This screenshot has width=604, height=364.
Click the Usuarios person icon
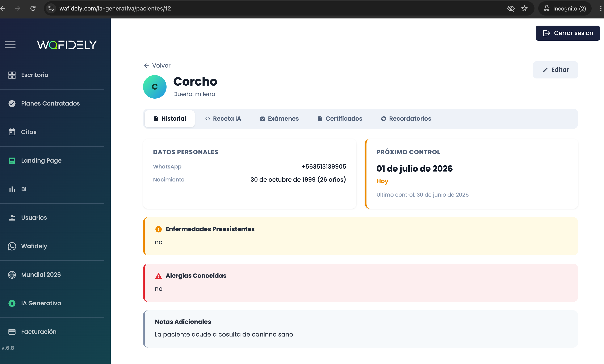12,218
